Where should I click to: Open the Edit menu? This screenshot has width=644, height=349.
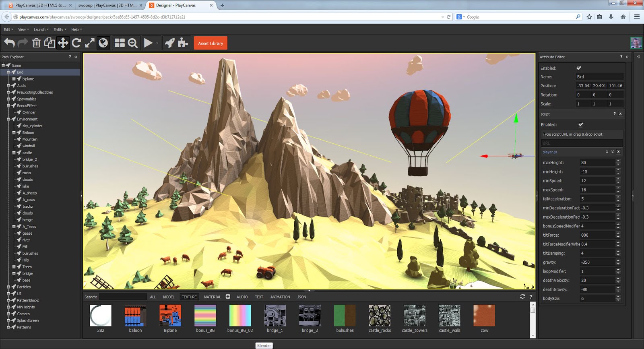click(8, 29)
